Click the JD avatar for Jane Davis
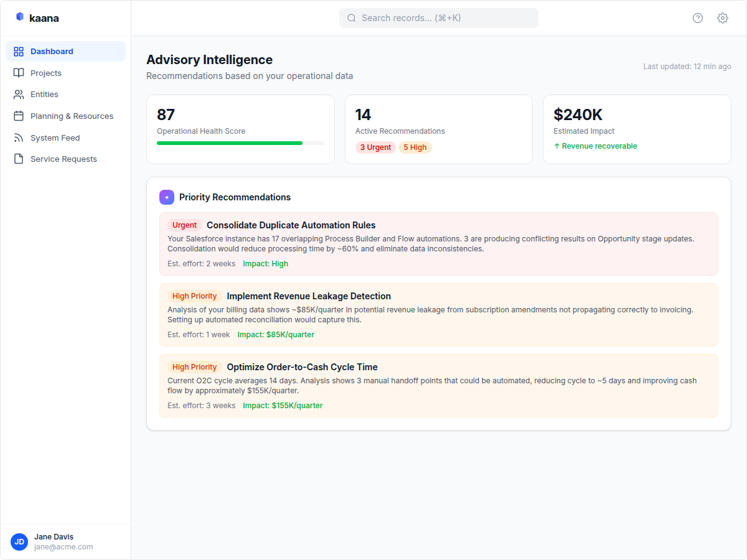The height and width of the screenshot is (560, 747). point(19,542)
